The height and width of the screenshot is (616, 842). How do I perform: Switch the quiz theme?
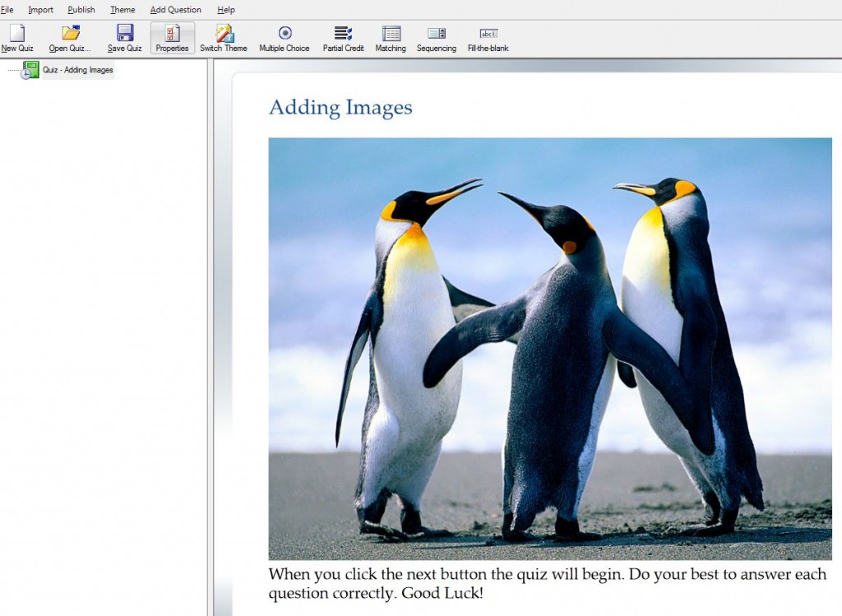pyautogui.click(x=223, y=36)
